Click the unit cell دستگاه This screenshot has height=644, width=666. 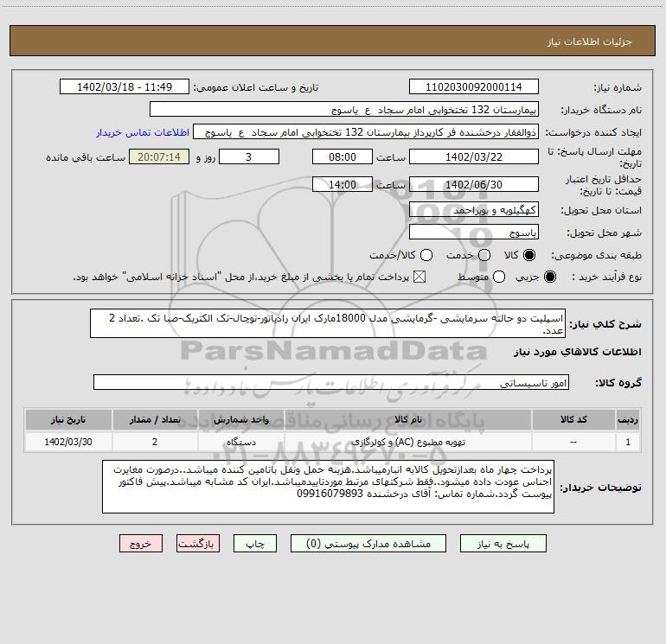pos(240,442)
